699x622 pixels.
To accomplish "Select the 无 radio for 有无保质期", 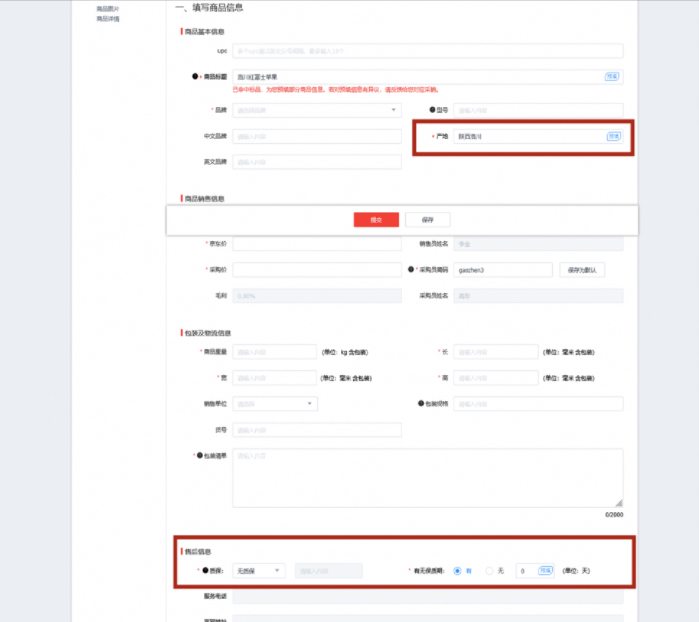I will point(489,570).
